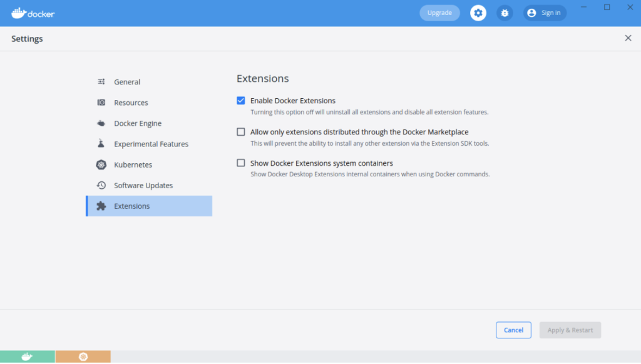Viewport: 641px width, 364px height.
Task: Click the Resources disk icon
Action: coord(101,103)
